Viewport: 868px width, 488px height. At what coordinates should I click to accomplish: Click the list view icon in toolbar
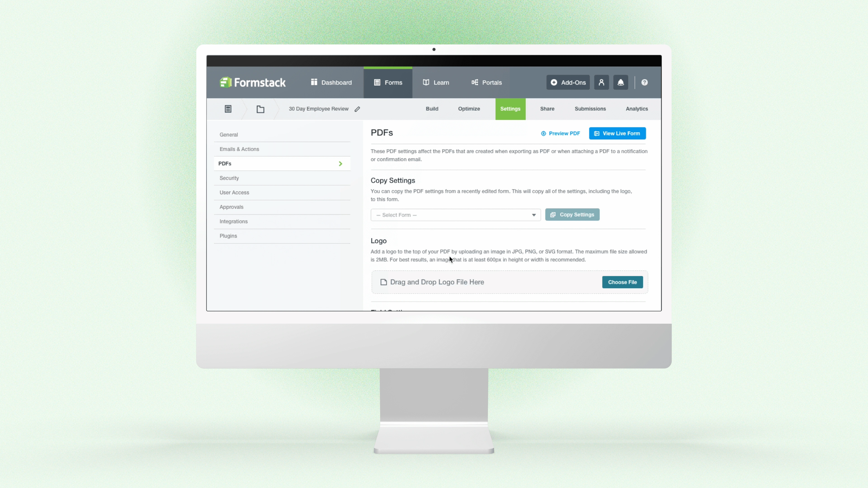point(228,108)
